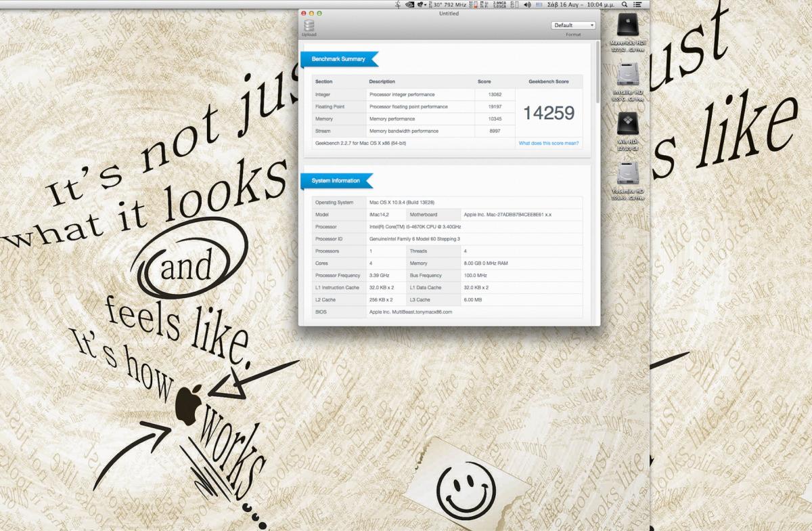Click the BIOS MultiBeast.tonymacx86.com value
This screenshot has height=531, width=812.
pyautogui.click(x=411, y=312)
